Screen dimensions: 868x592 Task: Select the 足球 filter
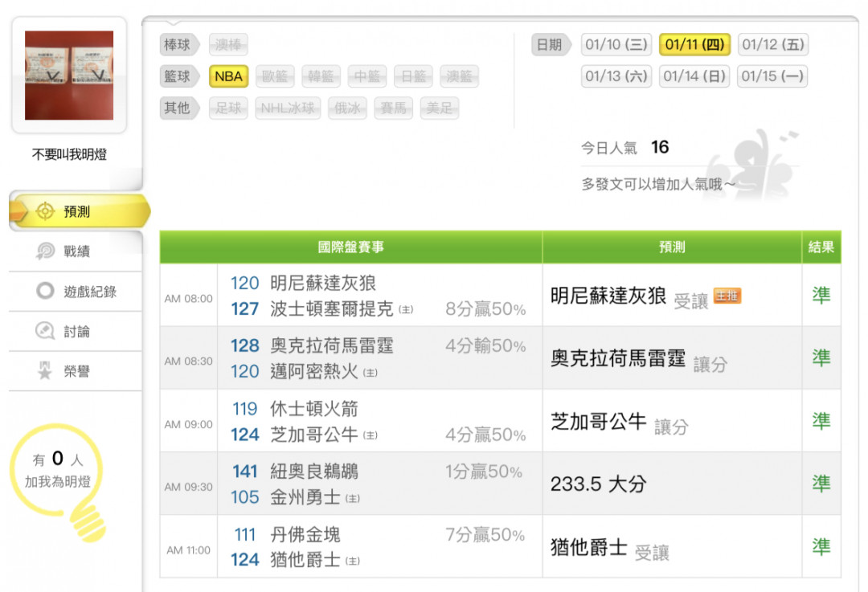pyautogui.click(x=228, y=108)
